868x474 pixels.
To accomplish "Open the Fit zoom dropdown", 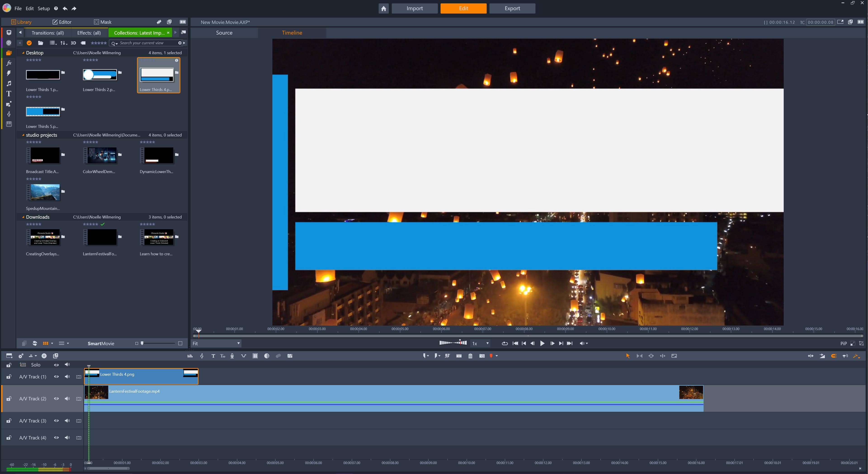I will [x=216, y=343].
